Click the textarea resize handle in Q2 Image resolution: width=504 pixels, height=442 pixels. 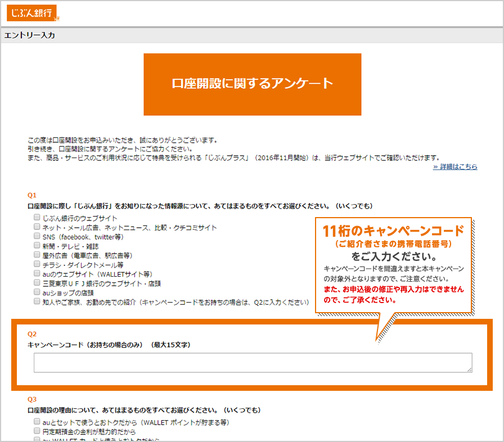click(x=469, y=369)
